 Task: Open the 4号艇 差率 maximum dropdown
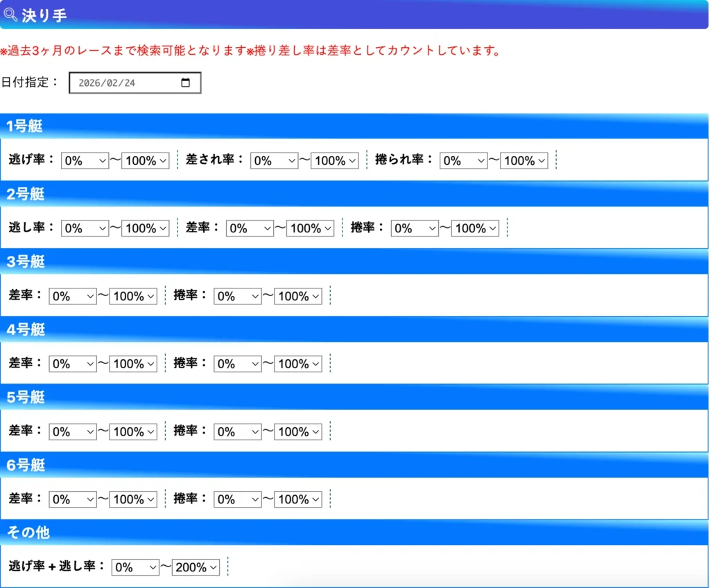tap(132, 363)
